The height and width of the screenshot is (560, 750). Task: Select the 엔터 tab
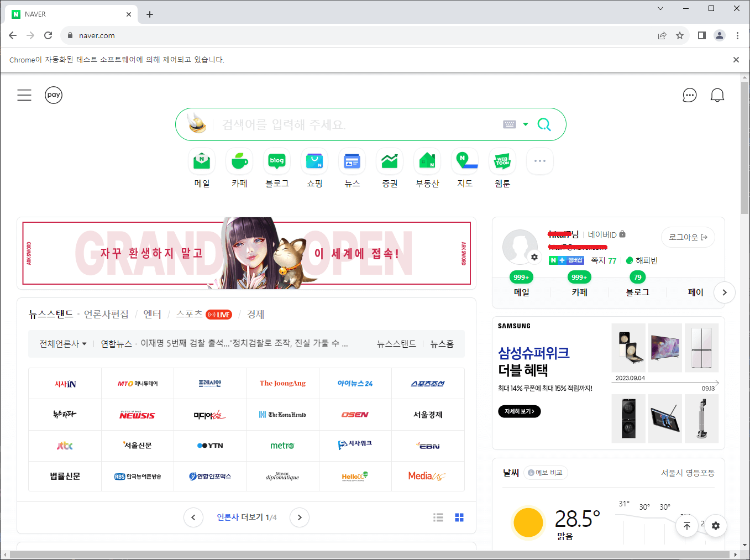(152, 314)
